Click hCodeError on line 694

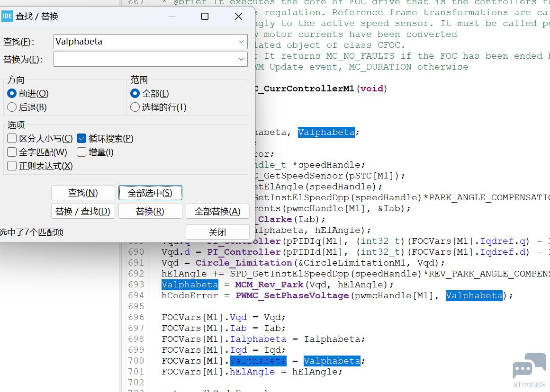(x=190, y=295)
